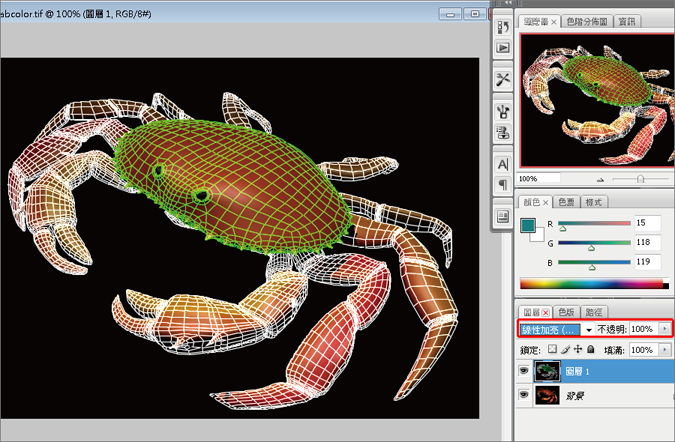Open the Clone Source panel icon
This screenshot has height=442, width=675.
point(503,132)
